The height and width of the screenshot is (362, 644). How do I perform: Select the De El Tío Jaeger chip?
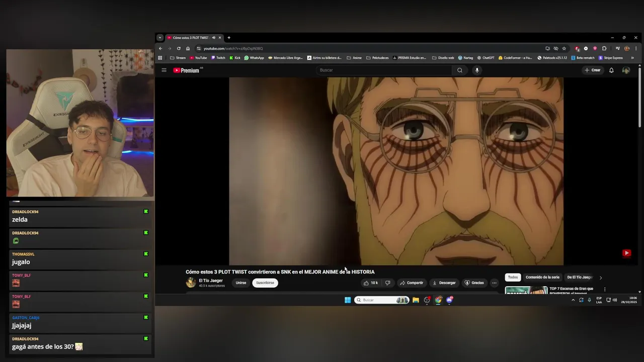580,277
